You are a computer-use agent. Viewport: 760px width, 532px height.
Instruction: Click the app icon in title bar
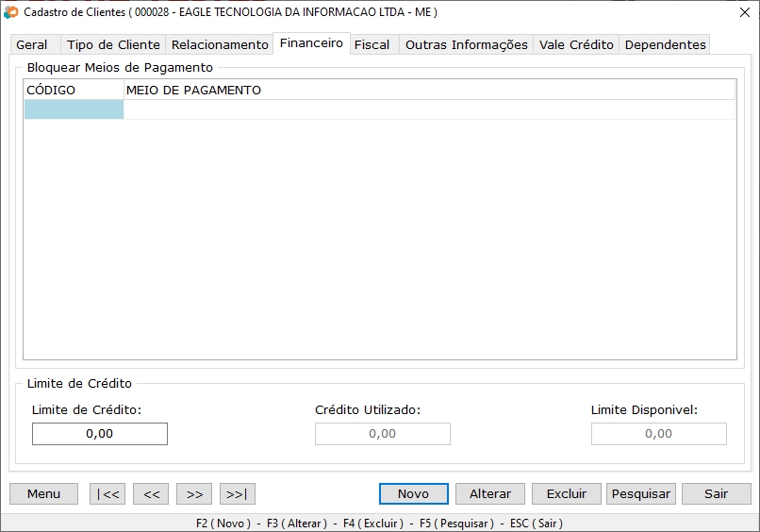point(11,12)
